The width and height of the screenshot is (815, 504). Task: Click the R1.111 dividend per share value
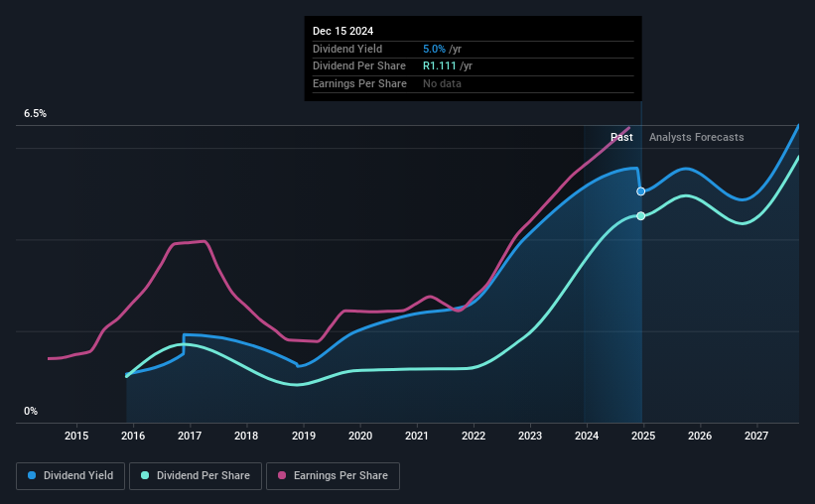point(440,66)
